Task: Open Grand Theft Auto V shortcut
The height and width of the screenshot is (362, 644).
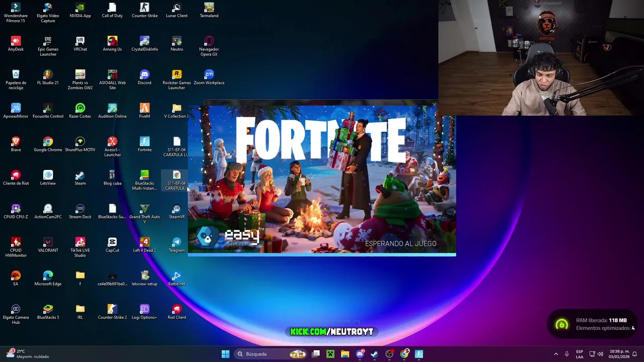Action: tap(144, 214)
